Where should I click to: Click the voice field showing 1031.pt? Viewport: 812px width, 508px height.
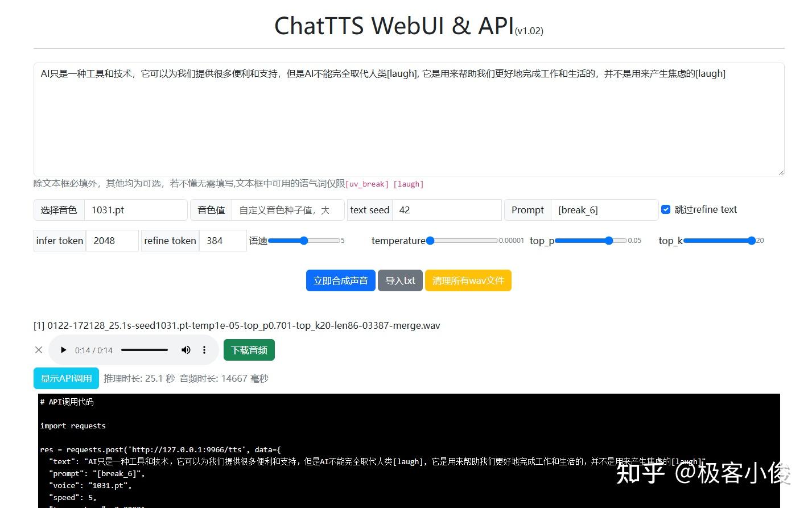(135, 209)
